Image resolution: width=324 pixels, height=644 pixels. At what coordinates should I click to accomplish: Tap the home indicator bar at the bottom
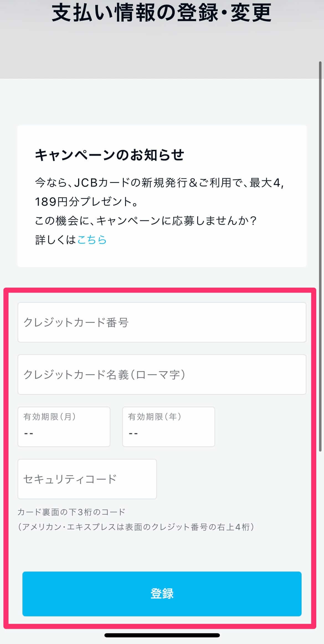(162, 635)
